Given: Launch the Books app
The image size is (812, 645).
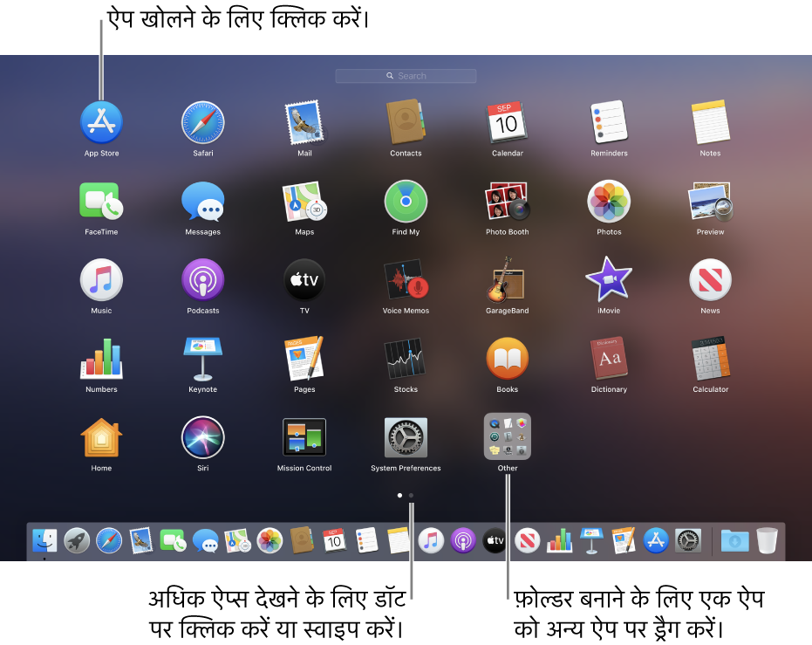Looking at the screenshot, I should tap(508, 359).
